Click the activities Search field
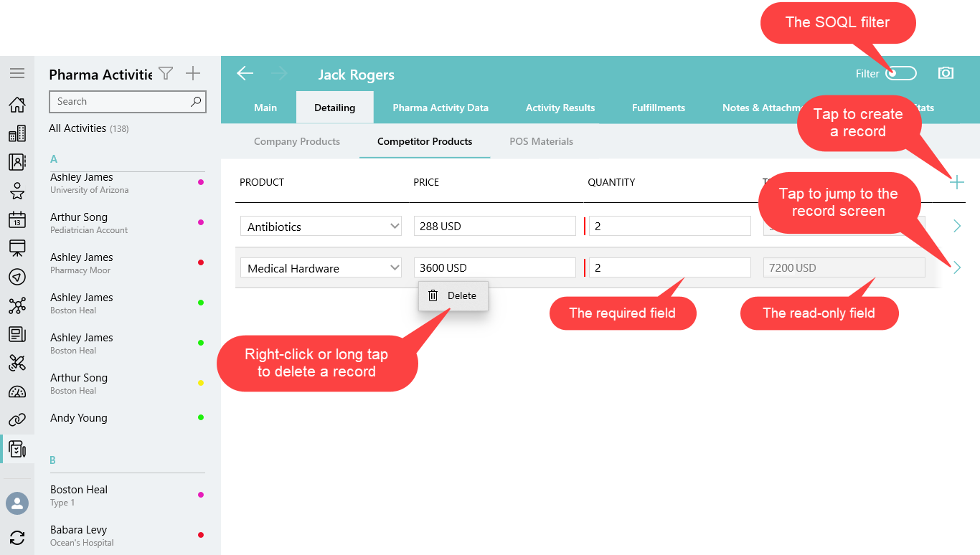 click(121, 102)
